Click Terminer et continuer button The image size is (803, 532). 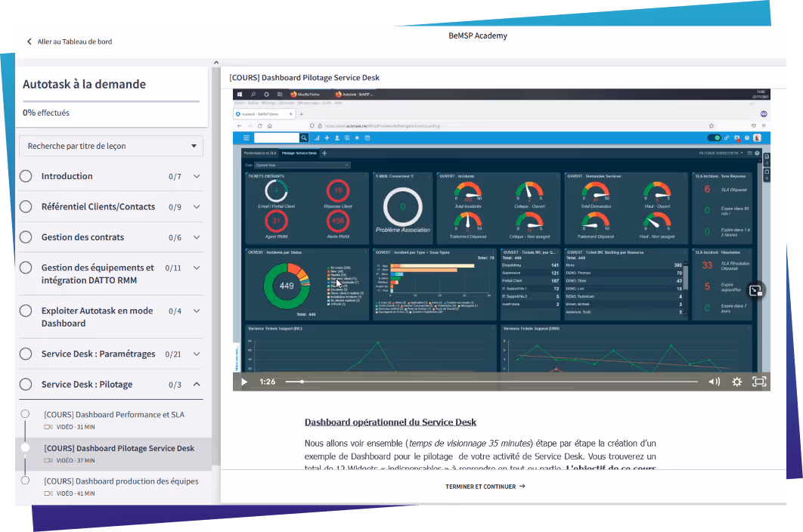point(485,487)
